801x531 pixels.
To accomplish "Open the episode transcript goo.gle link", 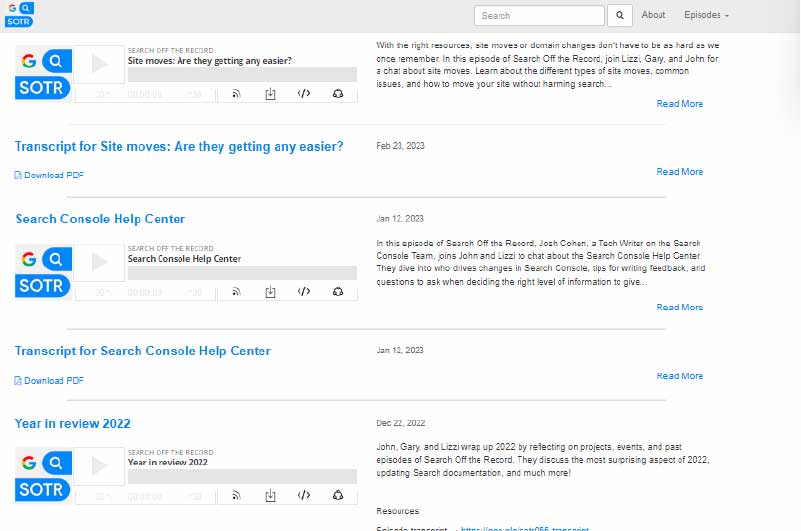I will 525,528.
